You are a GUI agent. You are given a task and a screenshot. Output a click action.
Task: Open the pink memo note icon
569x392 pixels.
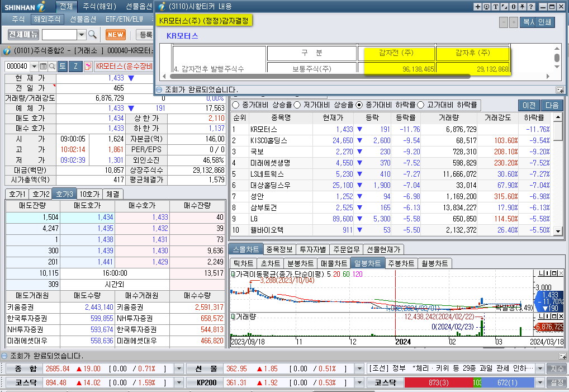88,66
